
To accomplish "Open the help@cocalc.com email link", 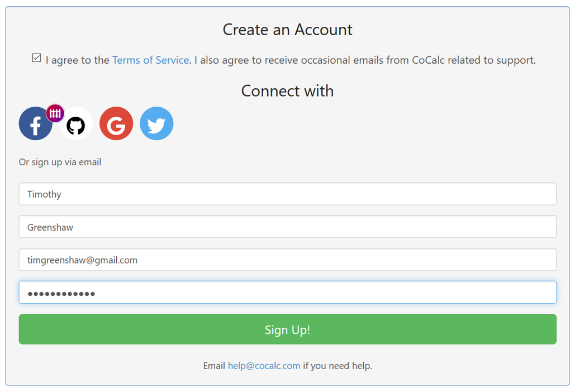I will click(264, 366).
